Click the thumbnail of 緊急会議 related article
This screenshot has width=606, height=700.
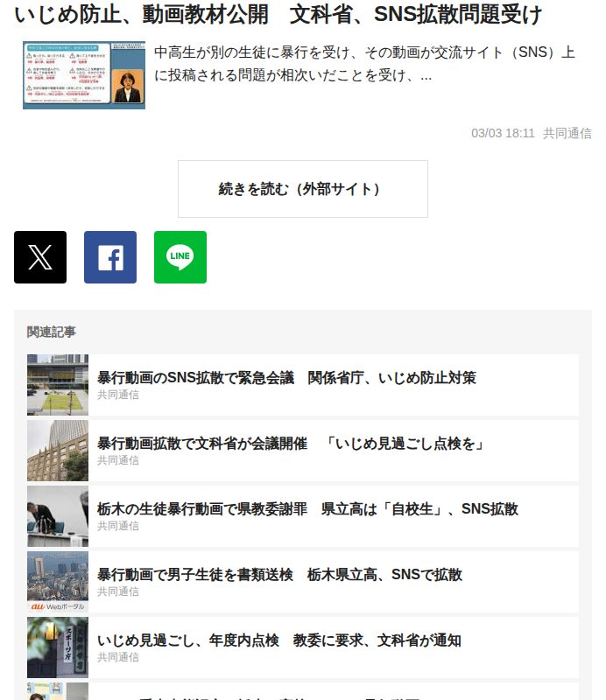tap(58, 385)
